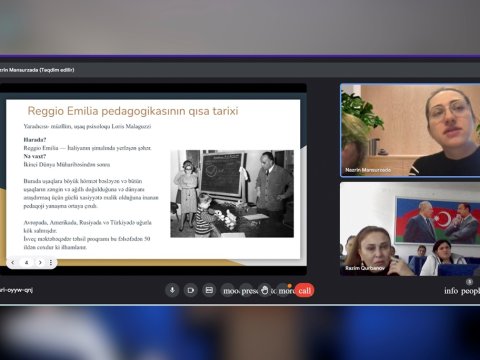The width and height of the screenshot is (480, 360).
Task: Select Nazrin Mansurzada's video tile
Action: click(410, 130)
